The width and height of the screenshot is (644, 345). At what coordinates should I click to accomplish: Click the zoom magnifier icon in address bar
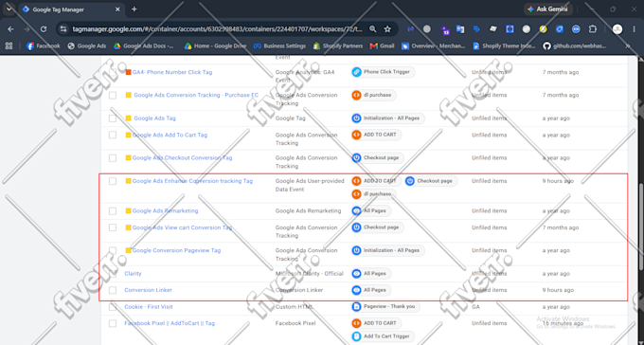click(x=372, y=29)
